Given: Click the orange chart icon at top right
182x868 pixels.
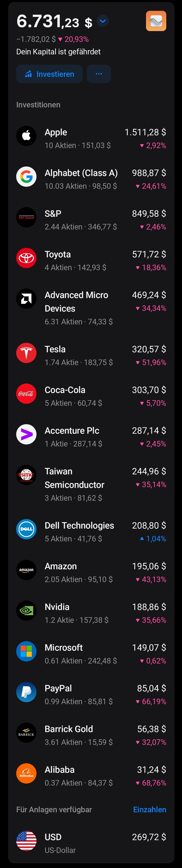Looking at the screenshot, I should 156,21.
